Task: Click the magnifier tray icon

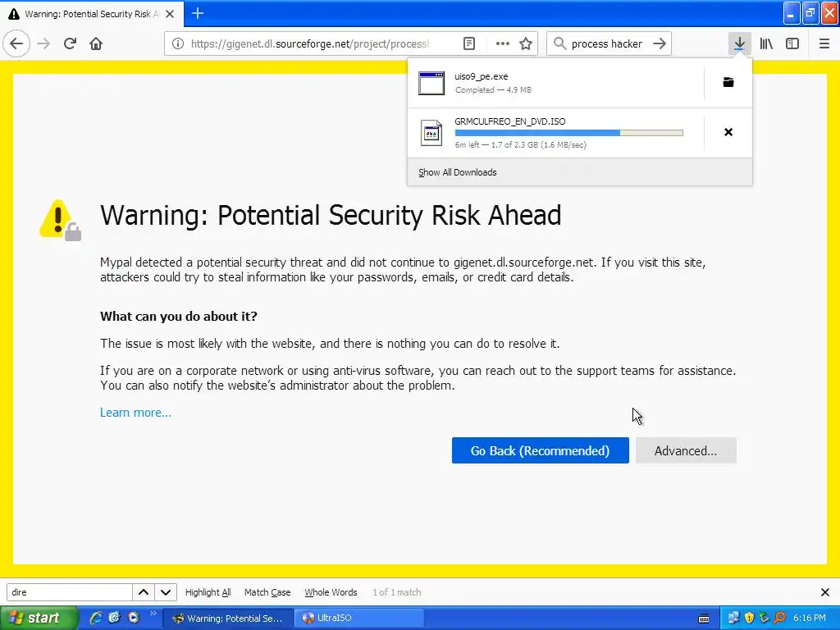Action: pyautogui.click(x=779, y=618)
